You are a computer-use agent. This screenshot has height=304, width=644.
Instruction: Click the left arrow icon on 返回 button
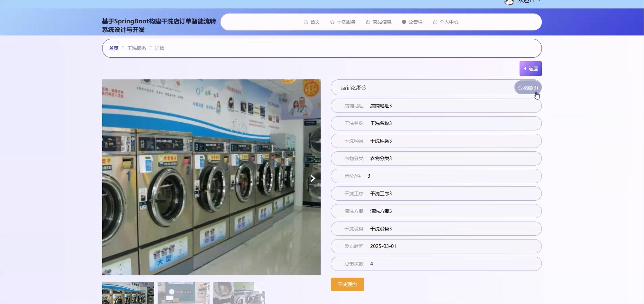click(x=525, y=68)
